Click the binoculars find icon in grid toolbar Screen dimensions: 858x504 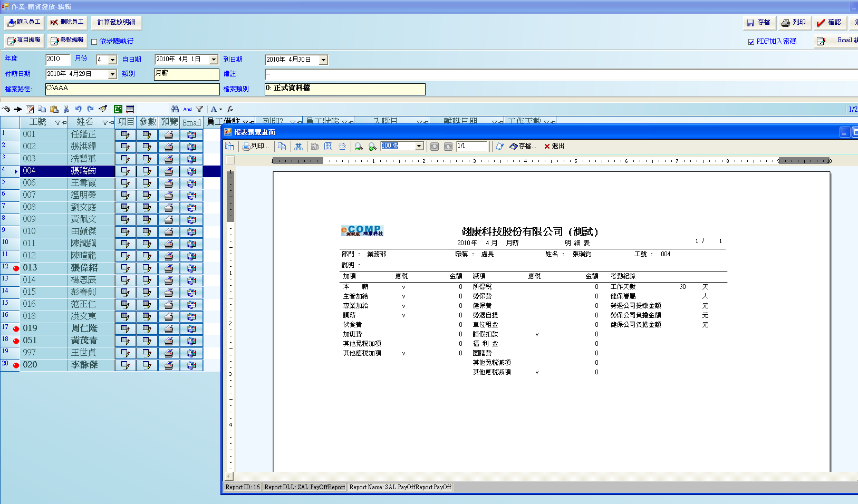tap(175, 109)
